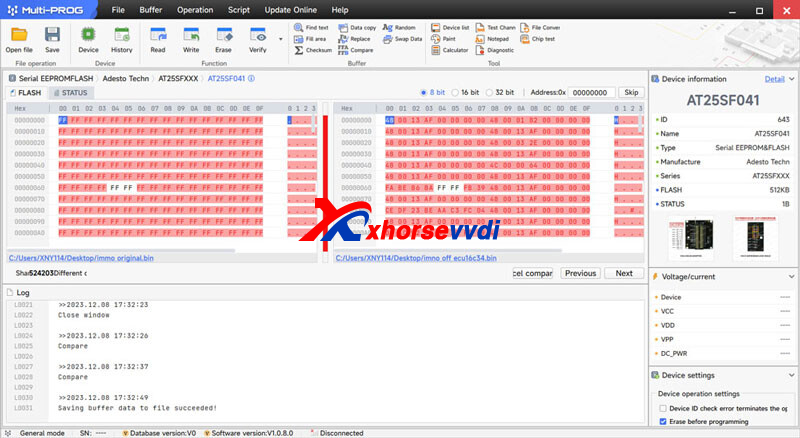Collapse the Device settings panel
The width and height of the screenshot is (800, 438).
coord(790,375)
